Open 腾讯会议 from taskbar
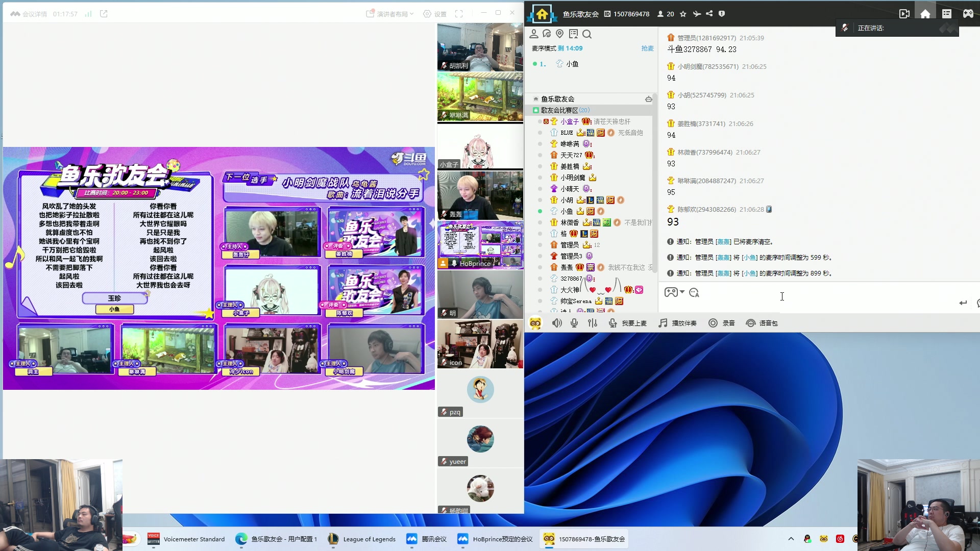This screenshot has height=551, width=980. (427, 539)
